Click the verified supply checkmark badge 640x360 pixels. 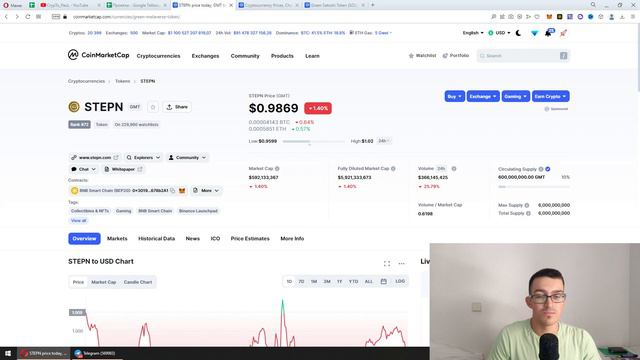[x=548, y=169]
